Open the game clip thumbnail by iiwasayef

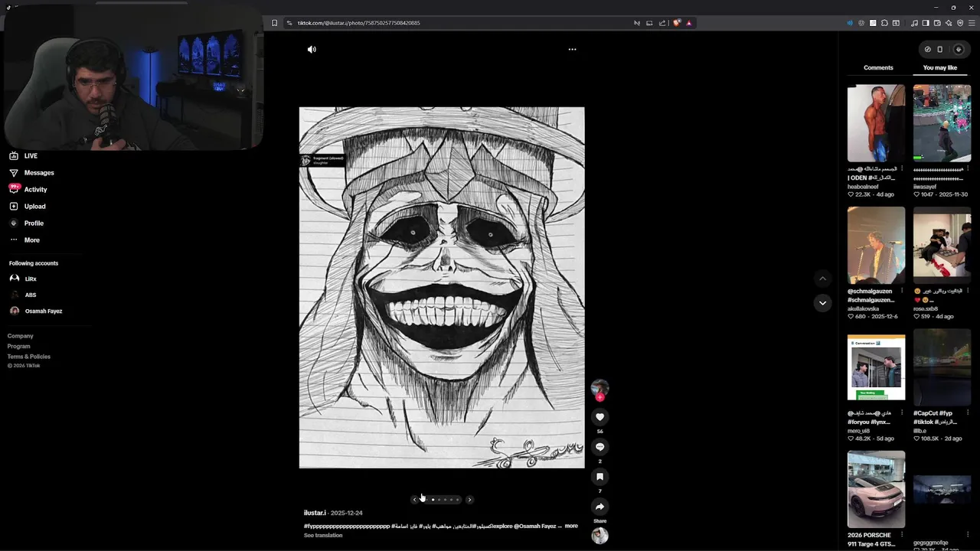(942, 123)
